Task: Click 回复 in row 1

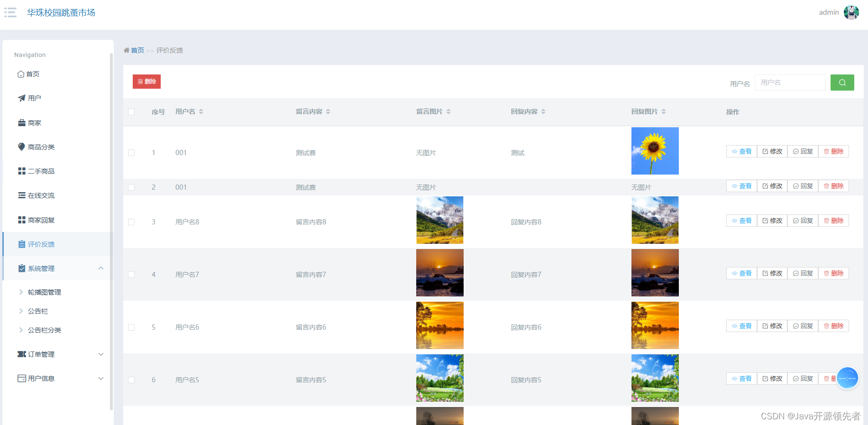Action: [803, 151]
